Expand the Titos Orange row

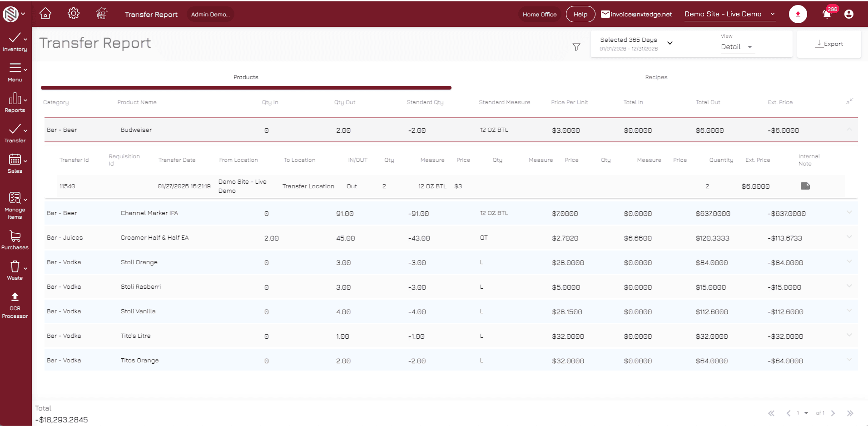849,360
